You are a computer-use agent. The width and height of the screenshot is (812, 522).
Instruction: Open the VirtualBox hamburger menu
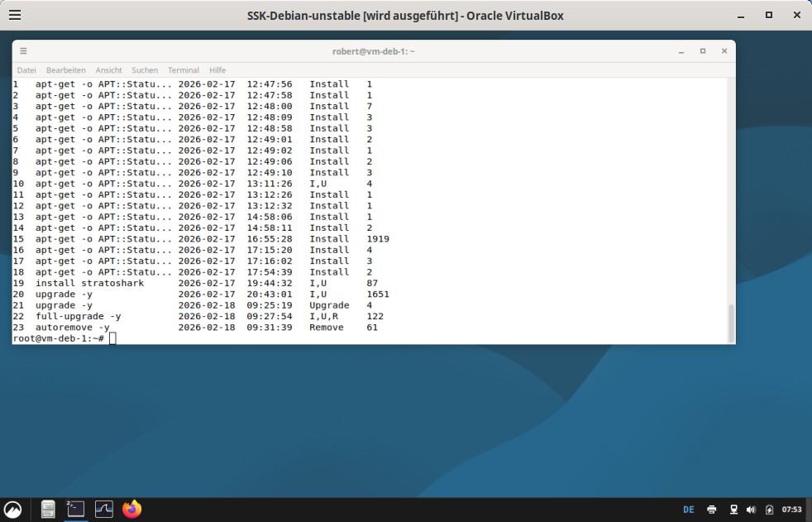click(x=15, y=15)
